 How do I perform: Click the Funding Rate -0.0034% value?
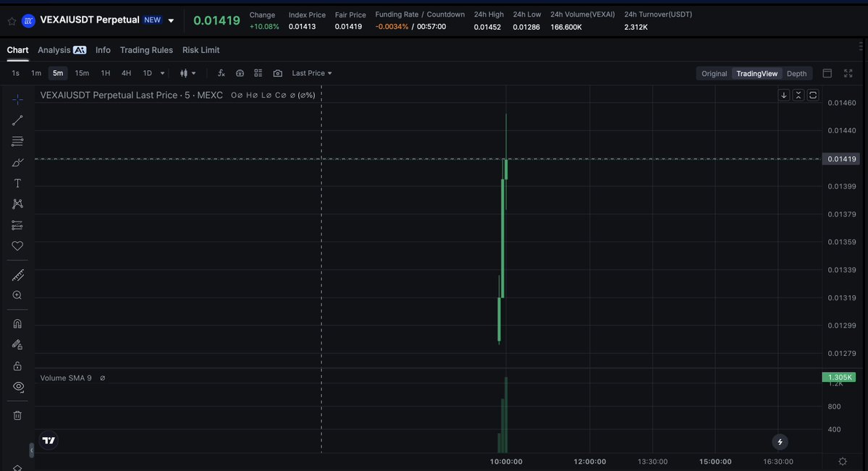pos(392,27)
